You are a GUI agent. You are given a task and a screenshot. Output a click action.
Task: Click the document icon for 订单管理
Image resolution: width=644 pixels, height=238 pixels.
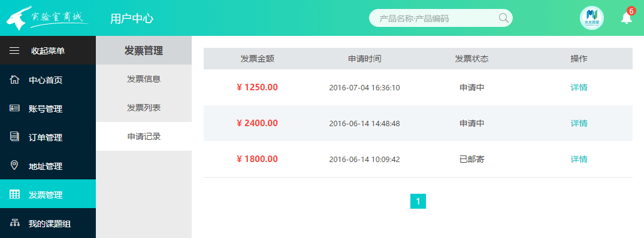(x=14, y=137)
